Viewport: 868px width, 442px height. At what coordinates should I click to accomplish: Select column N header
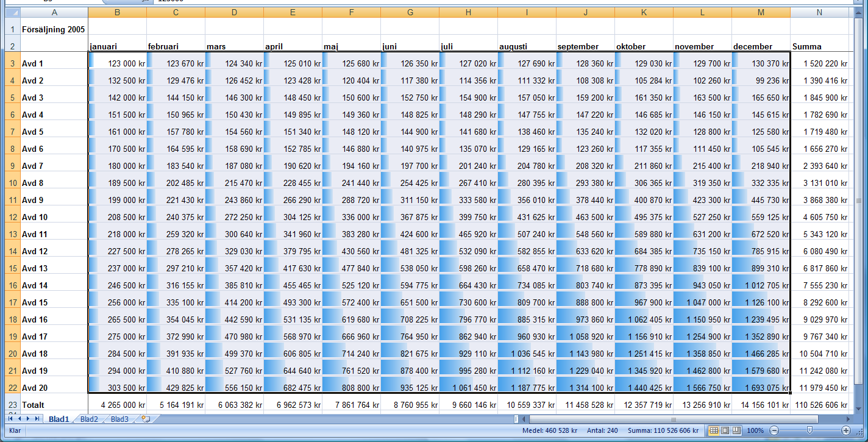tap(820, 12)
